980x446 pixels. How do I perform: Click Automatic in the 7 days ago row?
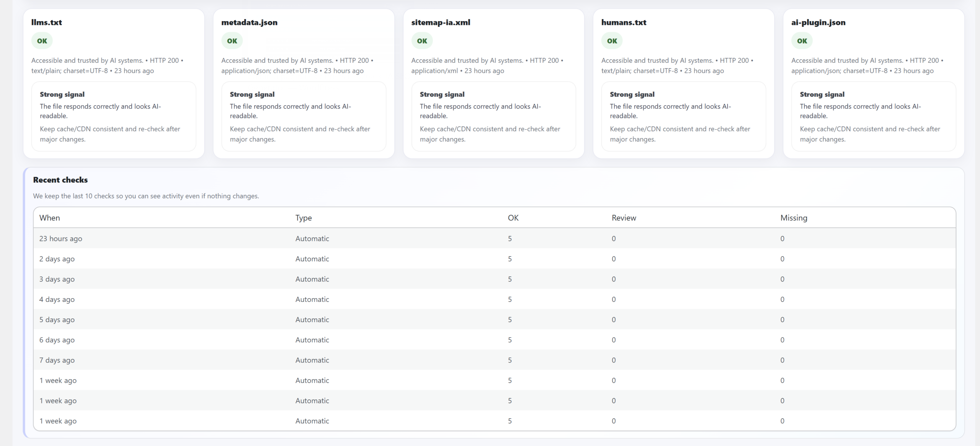click(312, 360)
